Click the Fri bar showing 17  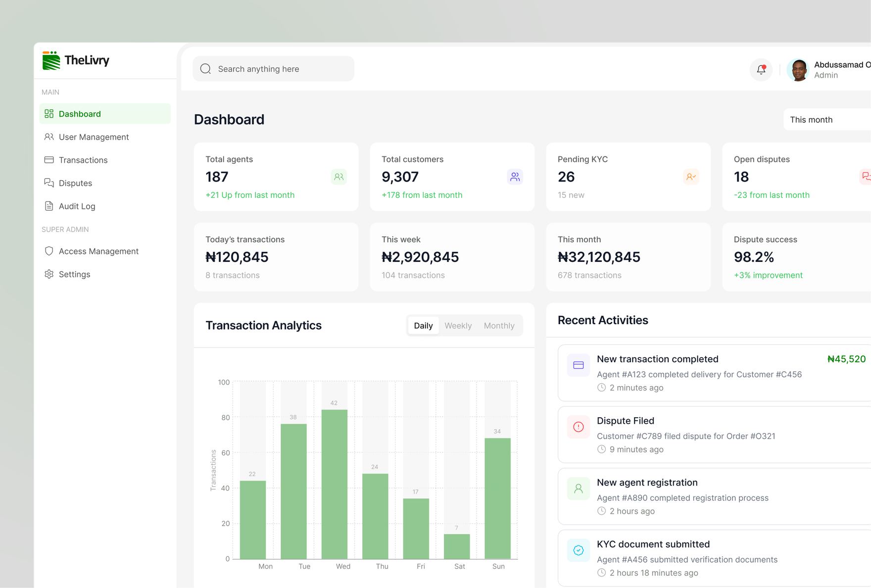click(416, 529)
